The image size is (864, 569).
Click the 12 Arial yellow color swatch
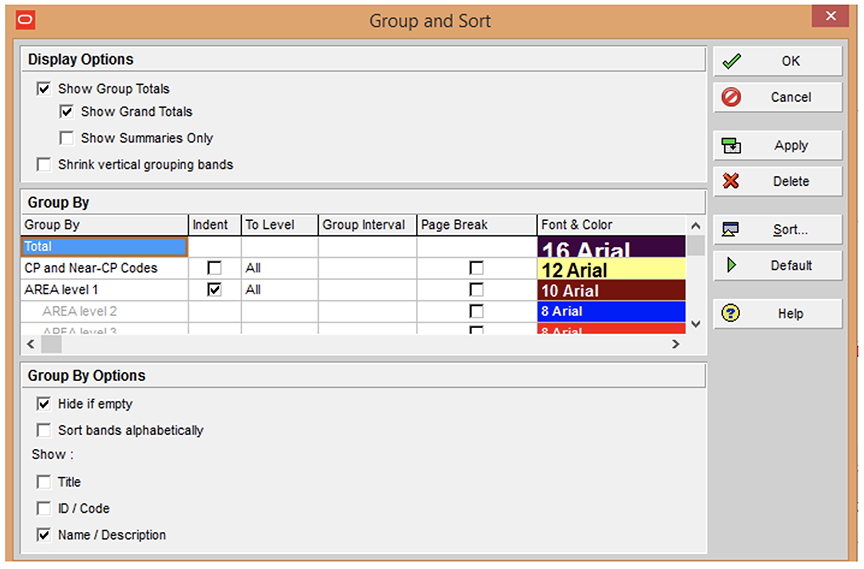[611, 269]
